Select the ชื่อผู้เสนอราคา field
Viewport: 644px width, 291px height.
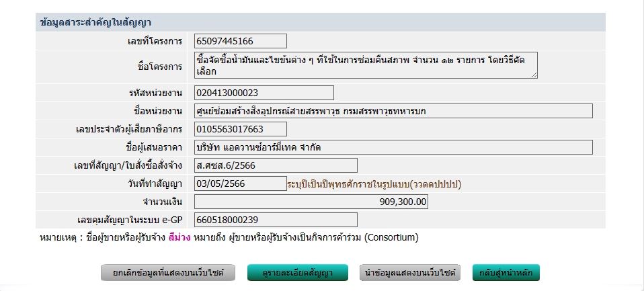tap(393, 147)
